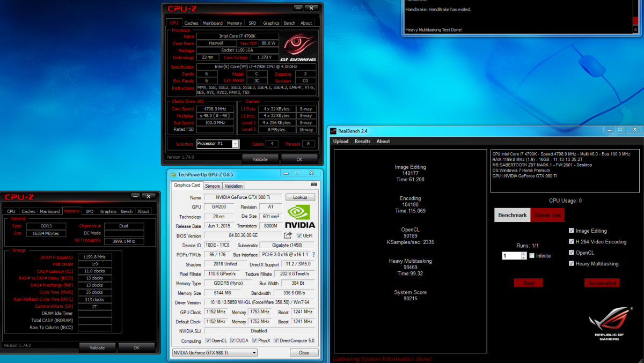
Task: Enable the Infinite runs checkbox
Action: click(532, 256)
